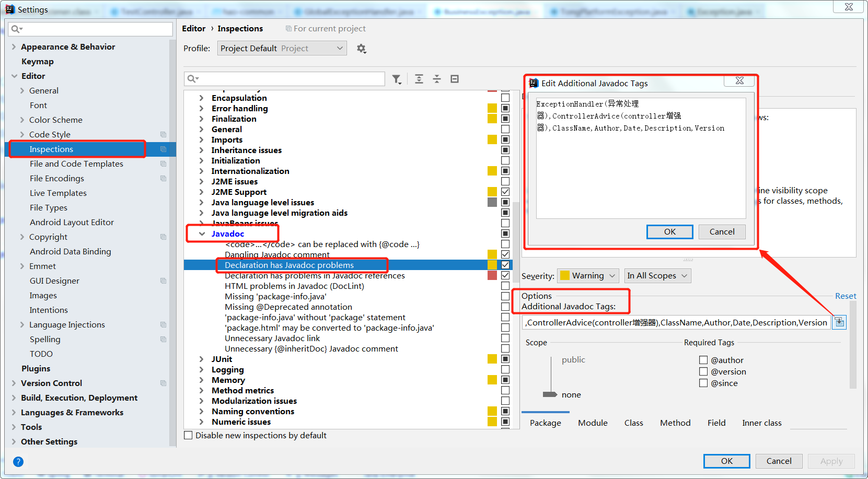Click the project-level icon beside GUI Designer
Image resolution: width=868 pixels, height=479 pixels.
pos(163,281)
